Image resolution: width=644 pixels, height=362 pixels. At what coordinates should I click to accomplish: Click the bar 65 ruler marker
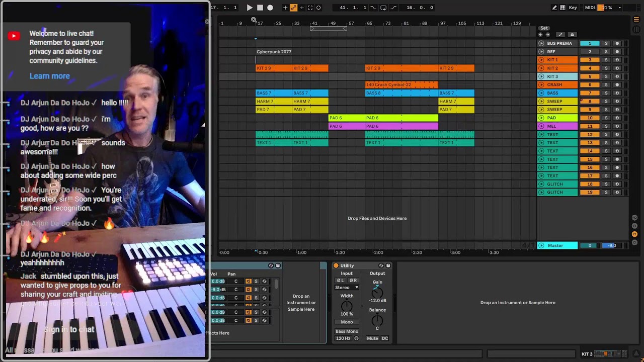[369, 23]
